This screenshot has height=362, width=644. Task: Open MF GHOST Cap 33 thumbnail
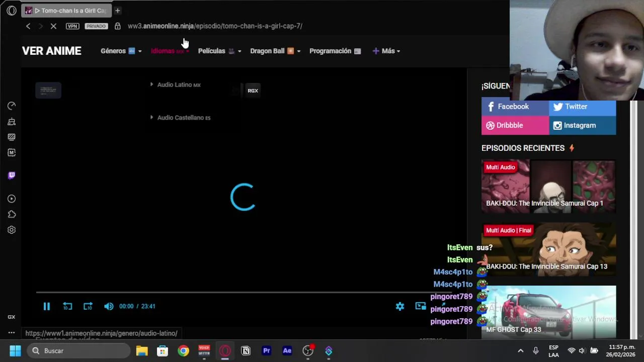click(x=548, y=312)
